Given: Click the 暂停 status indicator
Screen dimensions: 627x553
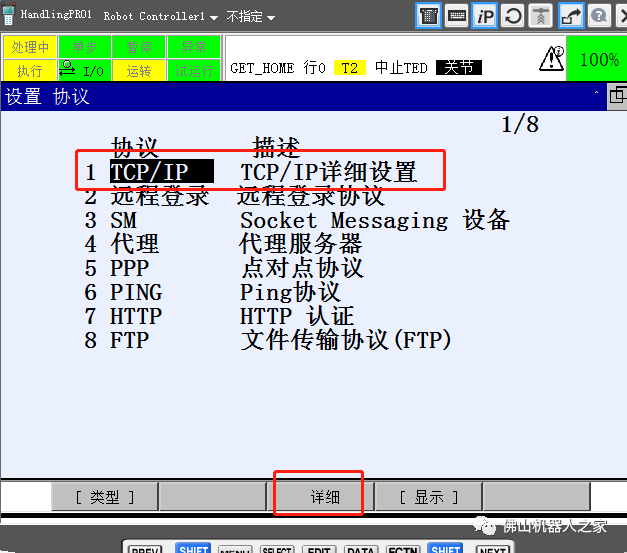Looking at the screenshot, I should point(139,47).
